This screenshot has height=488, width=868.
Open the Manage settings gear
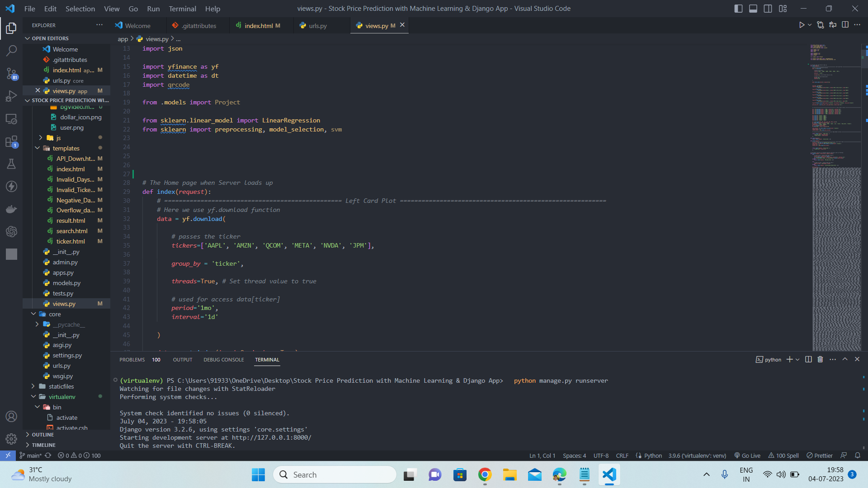pos(11,438)
